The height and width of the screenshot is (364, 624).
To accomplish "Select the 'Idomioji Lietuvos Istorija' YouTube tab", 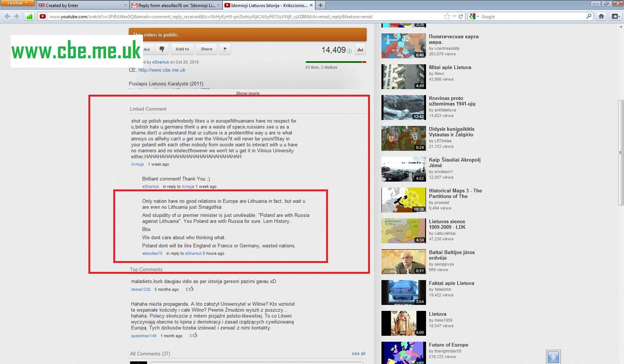I will (x=269, y=5).
